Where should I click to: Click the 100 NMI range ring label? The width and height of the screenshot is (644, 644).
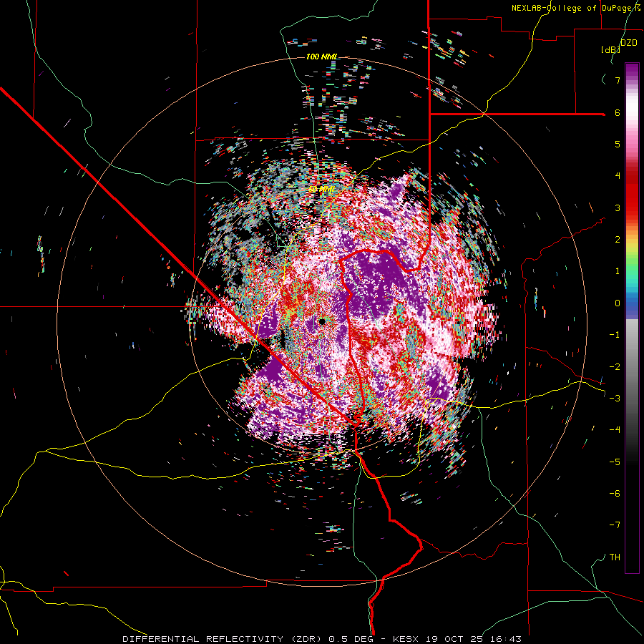coord(321,57)
